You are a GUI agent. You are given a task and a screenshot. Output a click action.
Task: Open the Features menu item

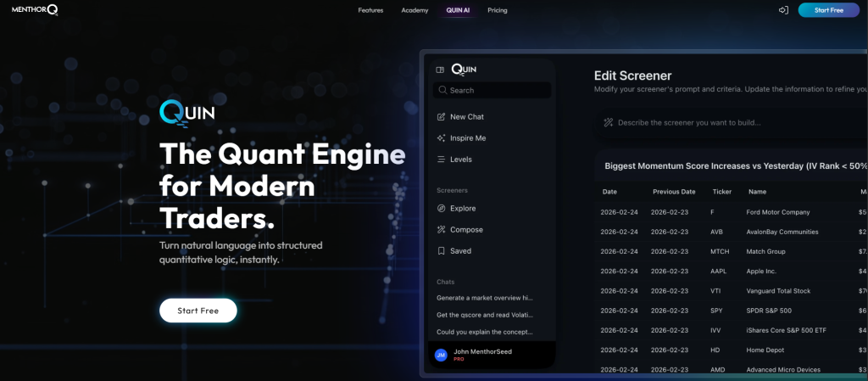point(370,10)
